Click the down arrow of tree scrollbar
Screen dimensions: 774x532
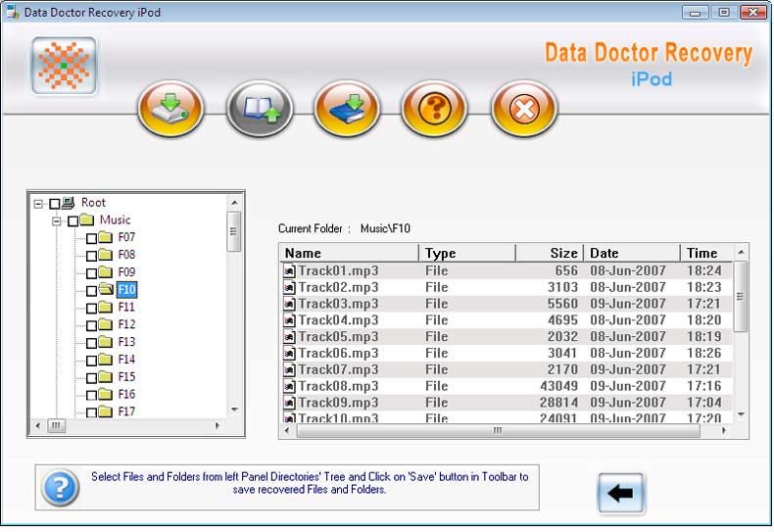tap(234, 410)
